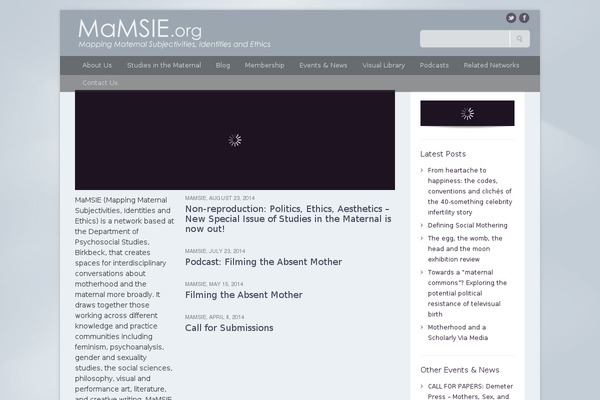Screen dimensions: 600x400
Task: Open Podcast: Filming the Absent Mother post
Action: (x=263, y=262)
